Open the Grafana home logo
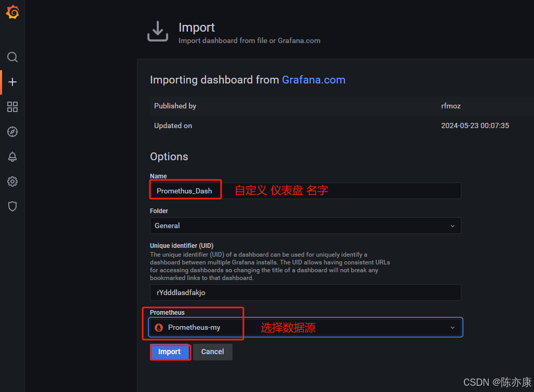 [x=12, y=12]
